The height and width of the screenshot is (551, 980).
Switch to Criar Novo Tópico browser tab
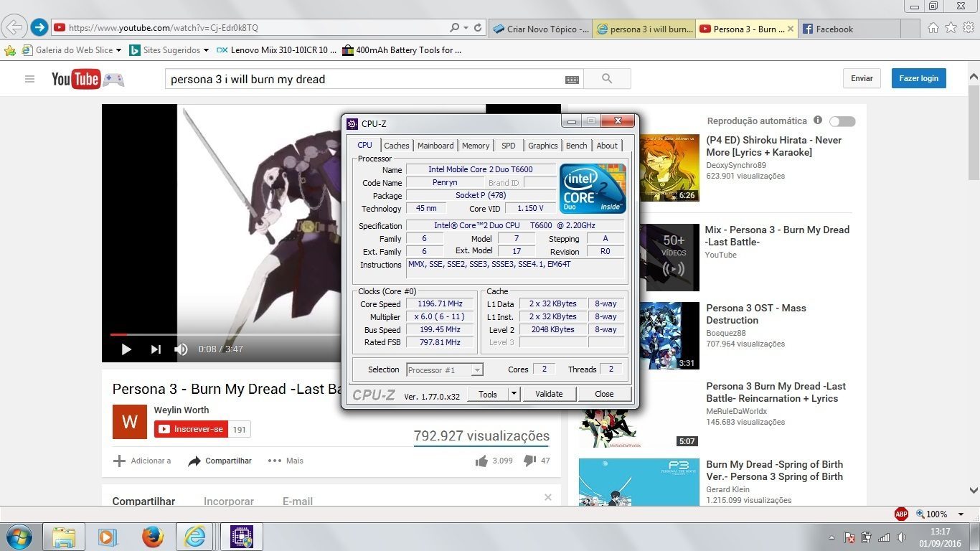pyautogui.click(x=542, y=29)
